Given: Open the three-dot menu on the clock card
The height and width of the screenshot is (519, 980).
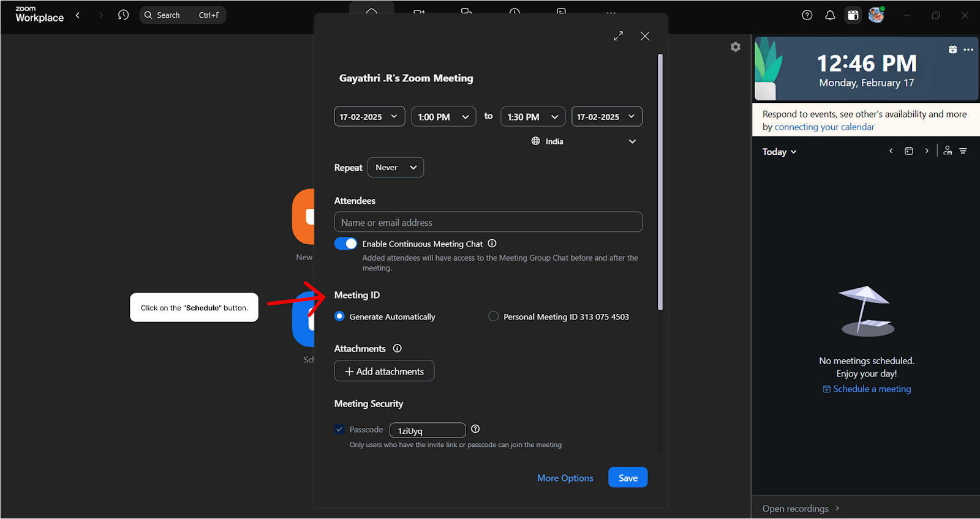Looking at the screenshot, I should [968, 50].
